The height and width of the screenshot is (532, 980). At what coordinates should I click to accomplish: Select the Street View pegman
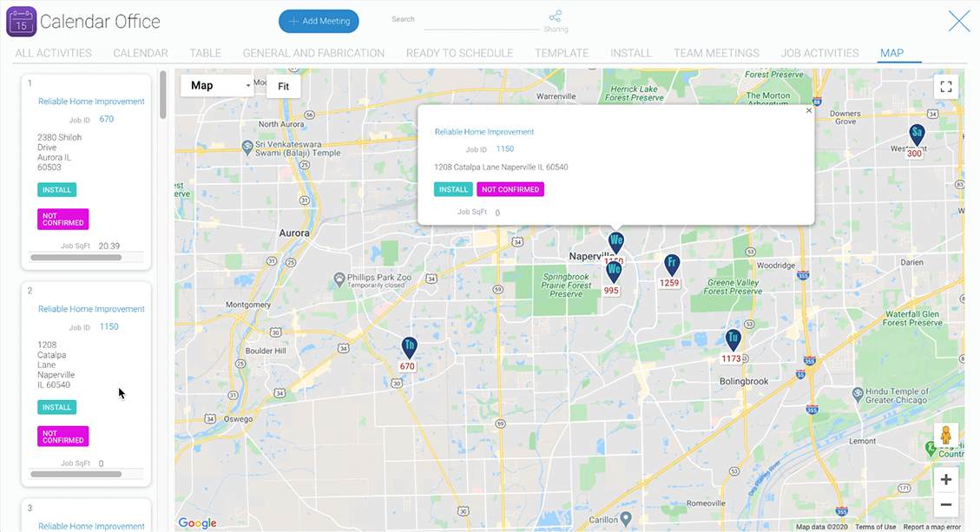945,435
